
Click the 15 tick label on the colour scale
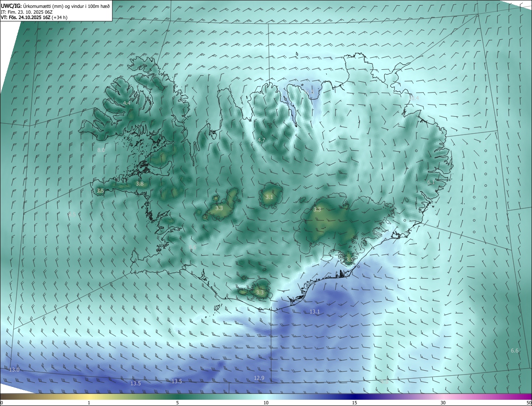pos(355,403)
